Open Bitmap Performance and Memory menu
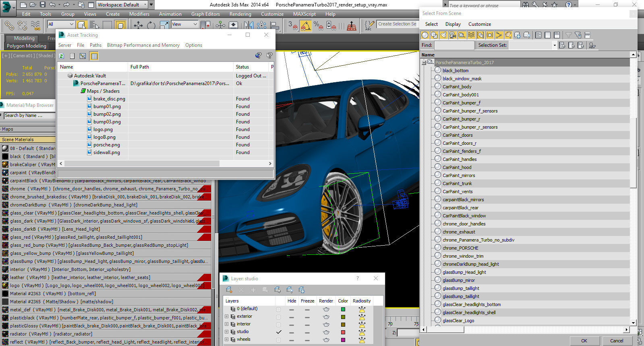644x346 pixels. coord(143,45)
